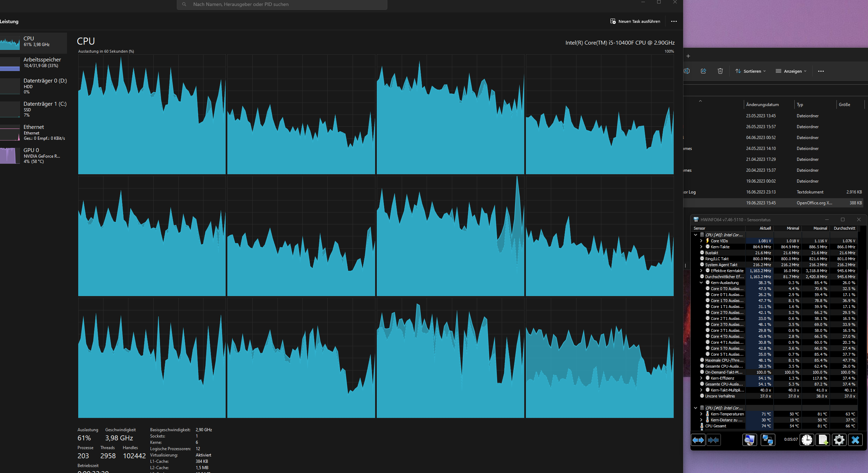This screenshot has height=473, width=868.
Task: Start HWiNFO sensor logging file icon
Action: click(x=823, y=440)
